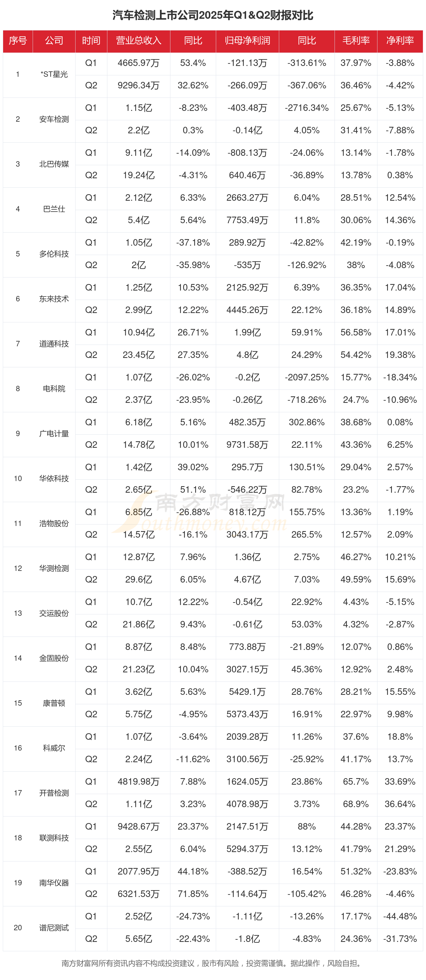The height and width of the screenshot is (980, 426).
Task: Select company name 开普检测
Action: coord(54,793)
